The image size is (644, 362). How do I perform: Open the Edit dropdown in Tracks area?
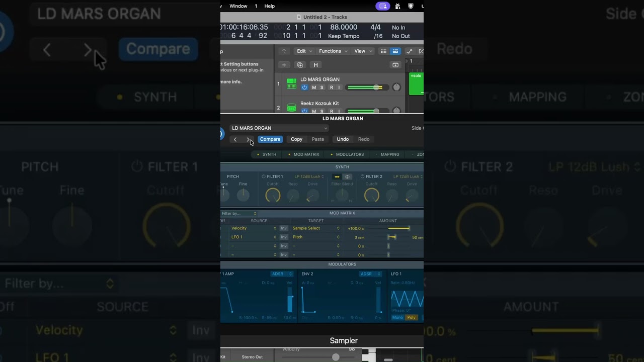[x=304, y=51]
